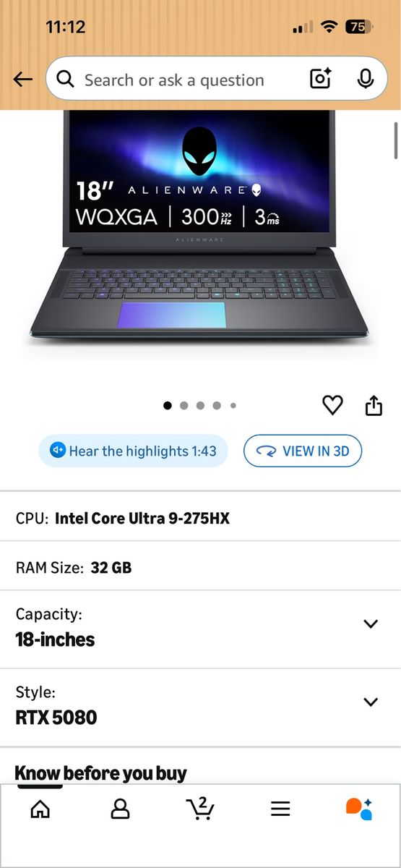Open the Home tab icon
The image size is (401, 868).
pos(40,808)
